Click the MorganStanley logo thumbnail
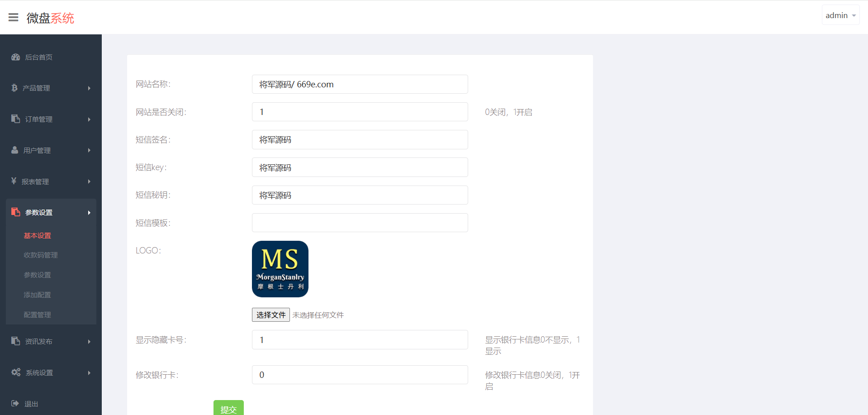 point(280,269)
